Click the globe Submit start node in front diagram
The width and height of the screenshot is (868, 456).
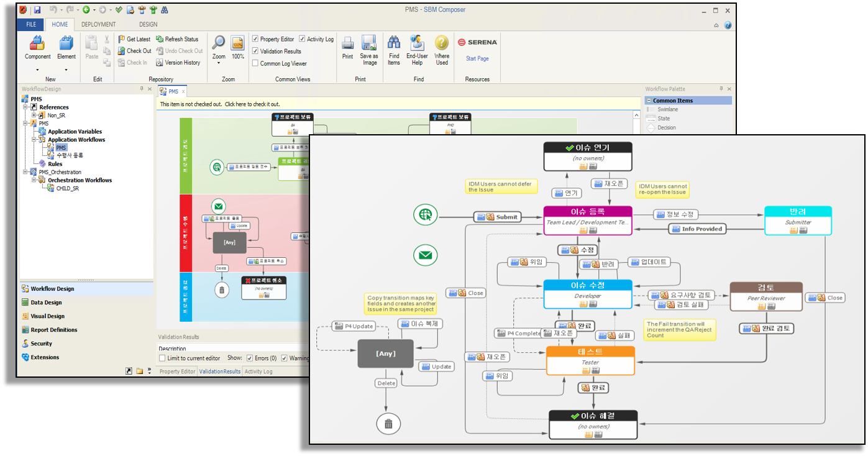point(426,215)
